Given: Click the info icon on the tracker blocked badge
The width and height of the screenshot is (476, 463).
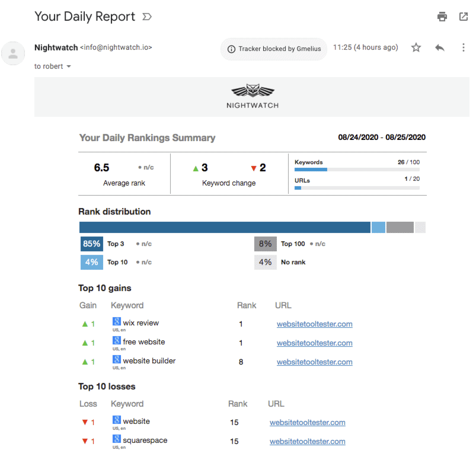Looking at the screenshot, I should [231, 49].
